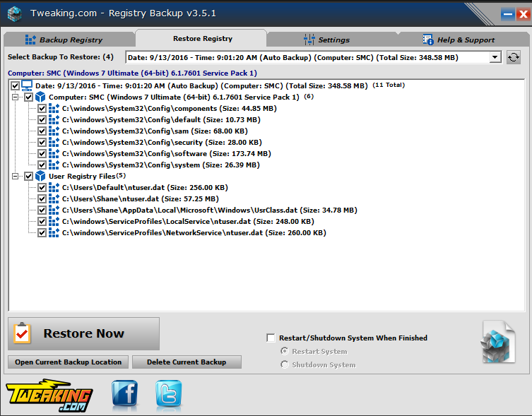Screen dimensions: 532x416
Task: Open the Select Backup To Restore dropdown
Action: 495,57
